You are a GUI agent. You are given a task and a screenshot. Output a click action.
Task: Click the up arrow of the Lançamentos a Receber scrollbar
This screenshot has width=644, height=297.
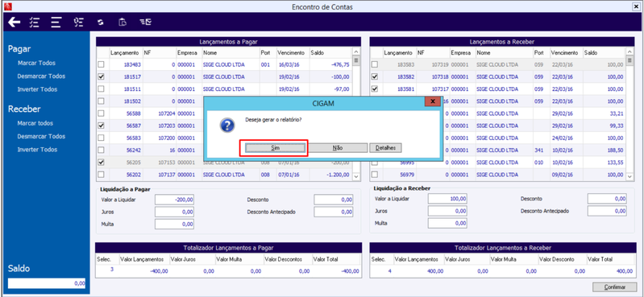629,52
